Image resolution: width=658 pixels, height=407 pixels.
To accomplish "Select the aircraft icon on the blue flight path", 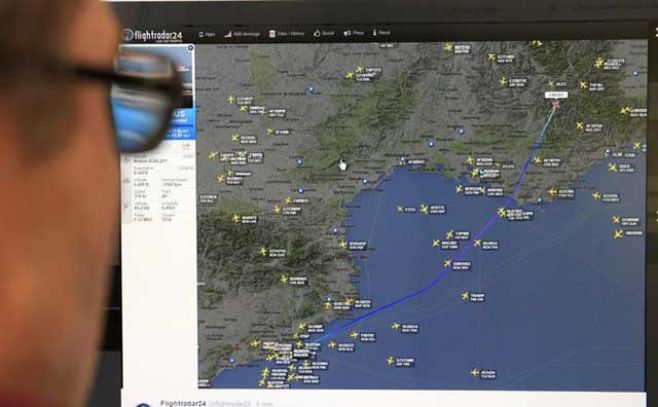I will [x=502, y=212].
